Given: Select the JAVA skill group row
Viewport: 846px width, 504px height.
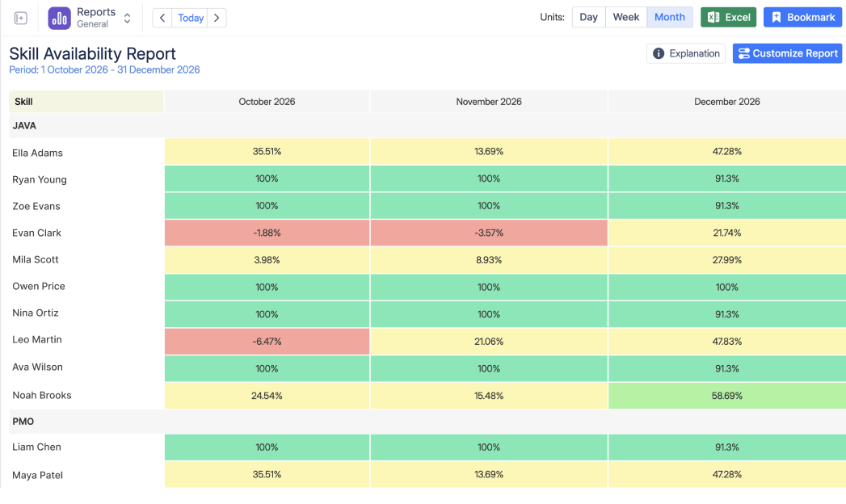Looking at the screenshot, I should (427, 125).
